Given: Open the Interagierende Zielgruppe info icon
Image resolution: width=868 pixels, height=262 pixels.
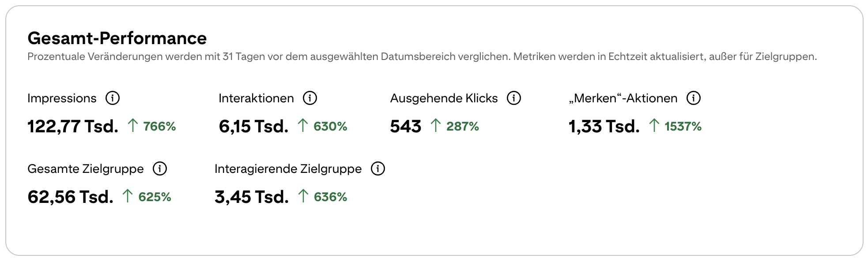Looking at the screenshot, I should pyautogui.click(x=377, y=168).
